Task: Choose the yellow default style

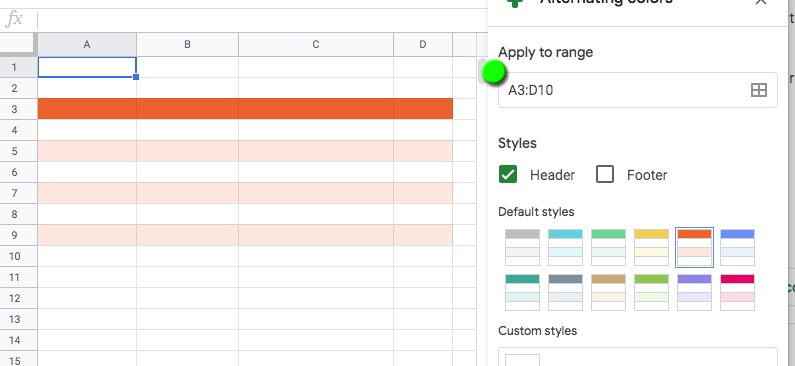Action: 652,247
